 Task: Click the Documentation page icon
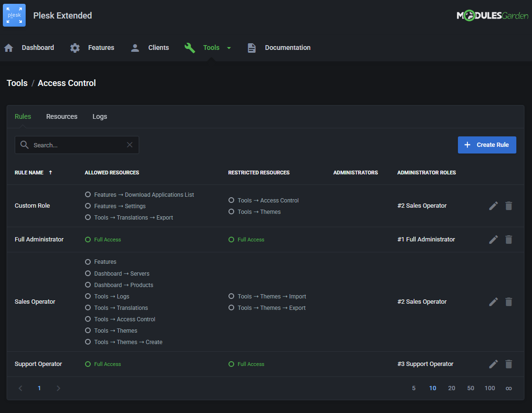[251, 48]
